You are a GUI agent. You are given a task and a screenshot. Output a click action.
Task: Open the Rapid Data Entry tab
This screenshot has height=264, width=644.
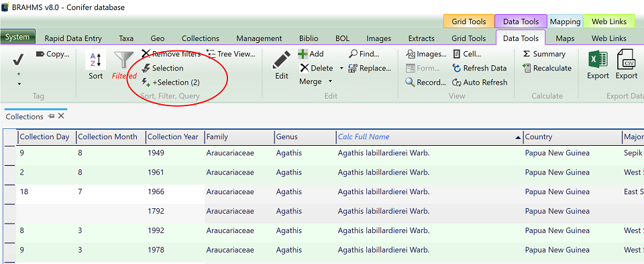pyautogui.click(x=73, y=38)
